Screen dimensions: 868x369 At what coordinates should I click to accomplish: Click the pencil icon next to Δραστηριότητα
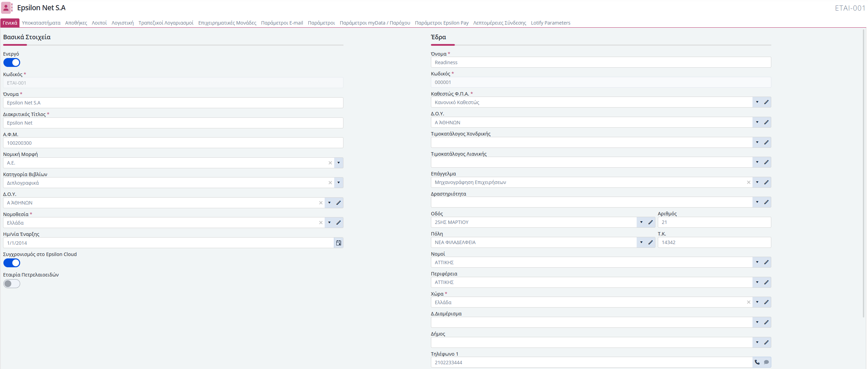pyautogui.click(x=767, y=202)
